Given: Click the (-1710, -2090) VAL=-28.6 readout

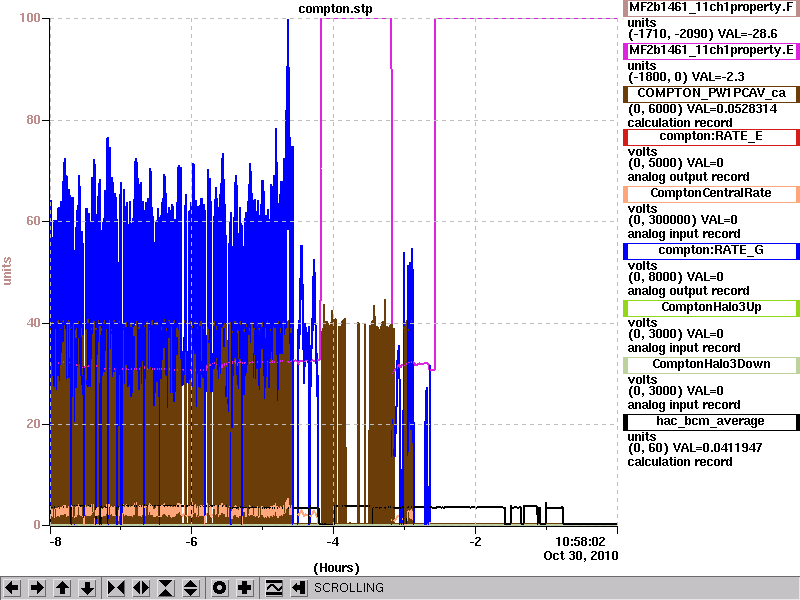Looking at the screenshot, I should point(703,34).
